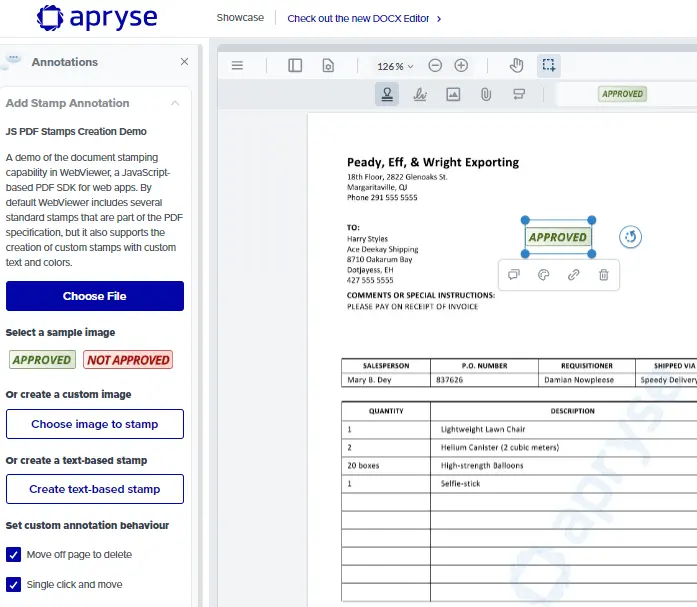Select the Pan hand tool

click(x=516, y=66)
